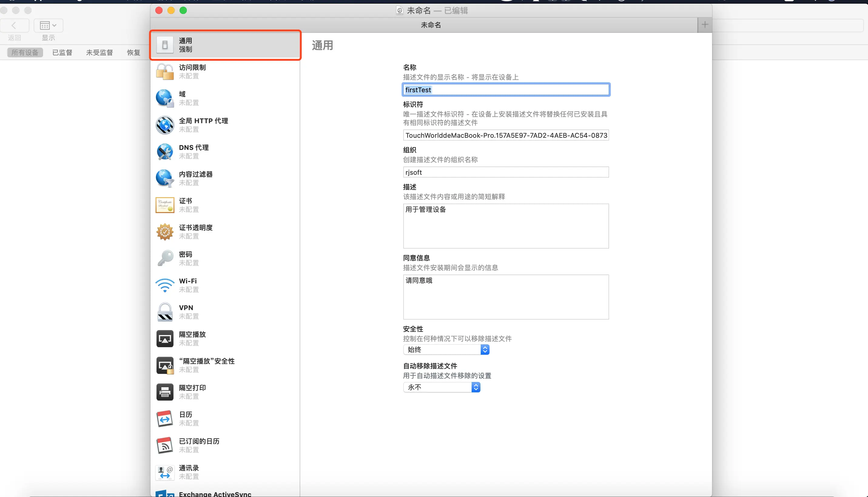
Task: Select the AirPrint (隔空打印) printer icon
Action: (x=165, y=392)
